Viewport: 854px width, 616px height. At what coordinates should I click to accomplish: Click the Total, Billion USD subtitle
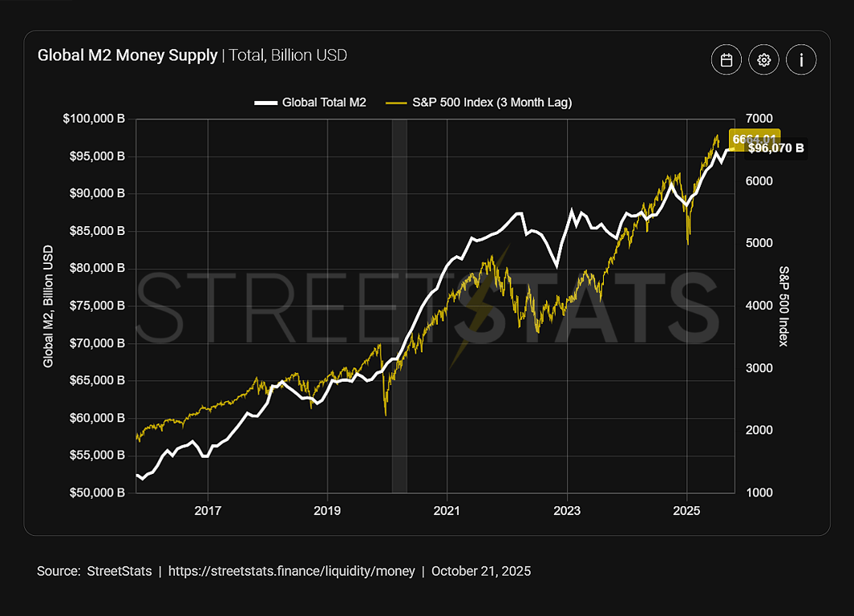tap(288, 56)
